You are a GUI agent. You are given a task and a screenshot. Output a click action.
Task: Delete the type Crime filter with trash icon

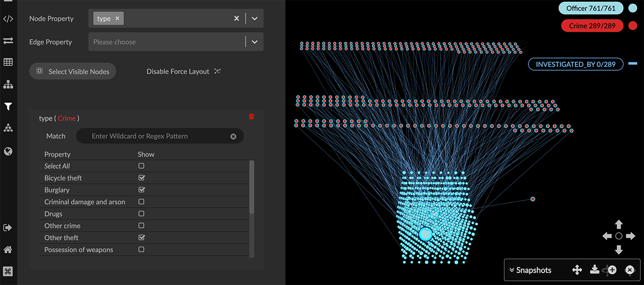(x=251, y=116)
